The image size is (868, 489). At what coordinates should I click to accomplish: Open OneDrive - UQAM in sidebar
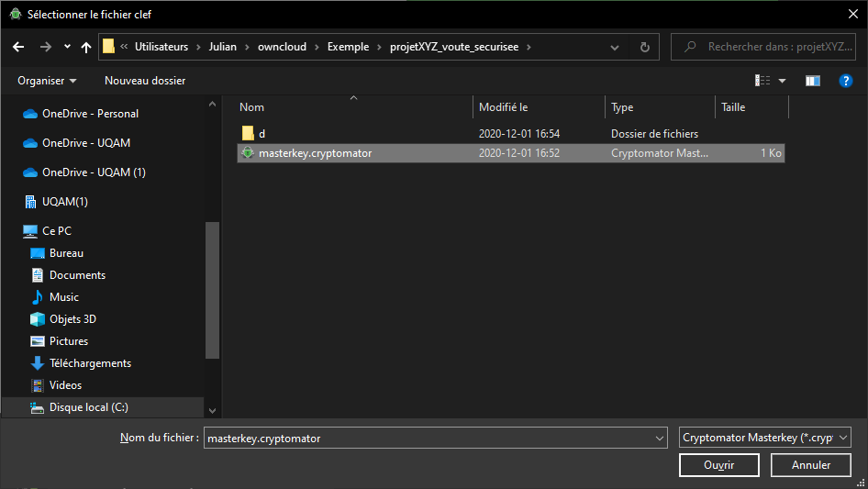[86, 143]
